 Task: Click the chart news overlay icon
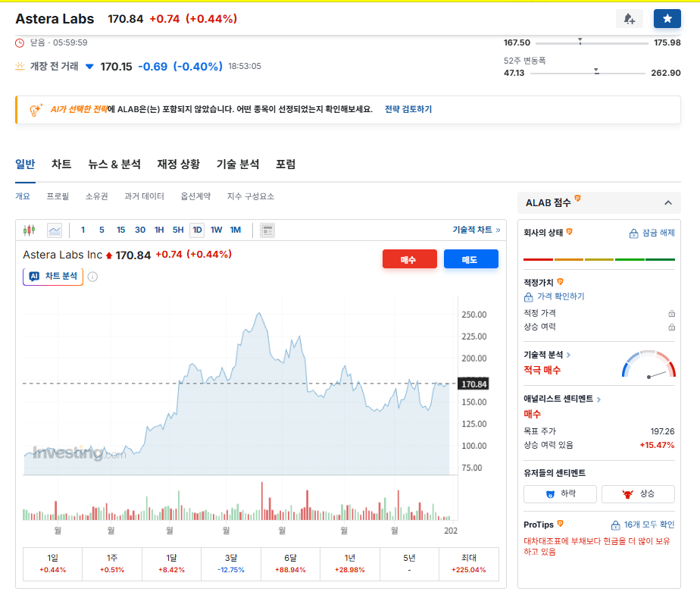point(267,230)
